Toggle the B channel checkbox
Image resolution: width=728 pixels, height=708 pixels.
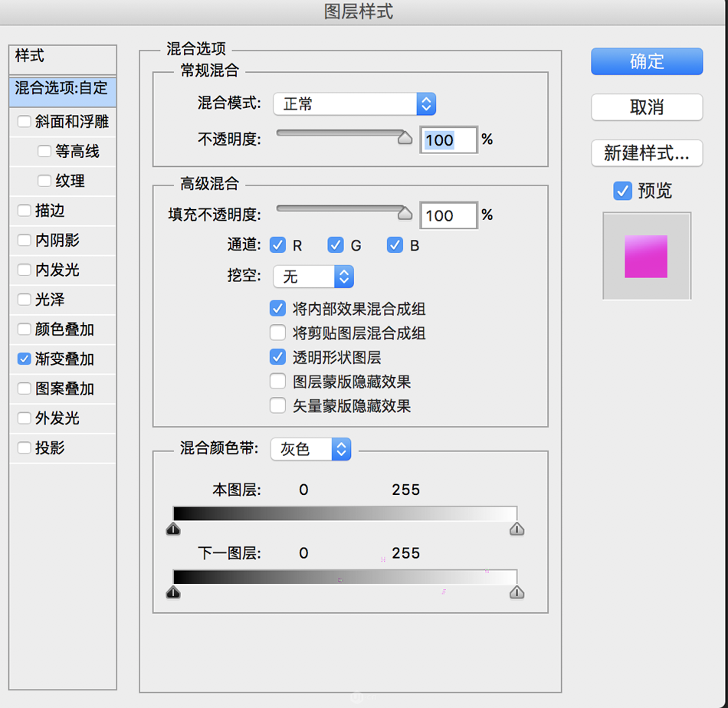click(395, 245)
